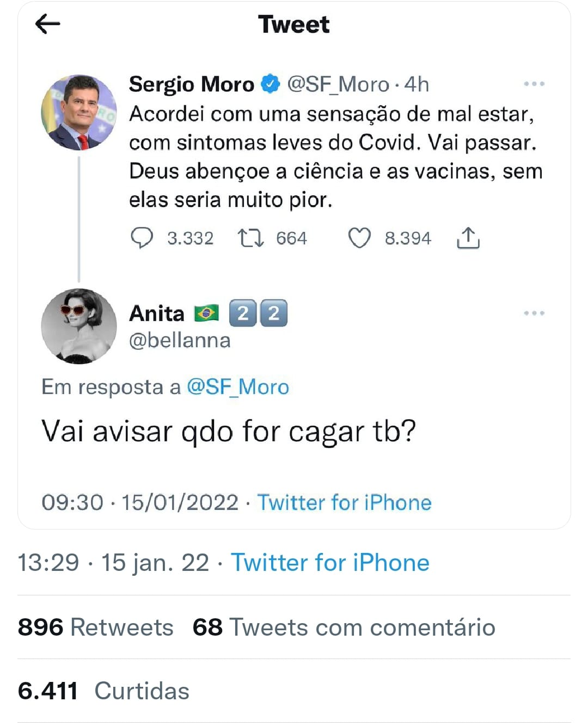The image size is (588, 726).
Task: Click the reply bubble icon on Moro's tweet
Action: (142, 238)
